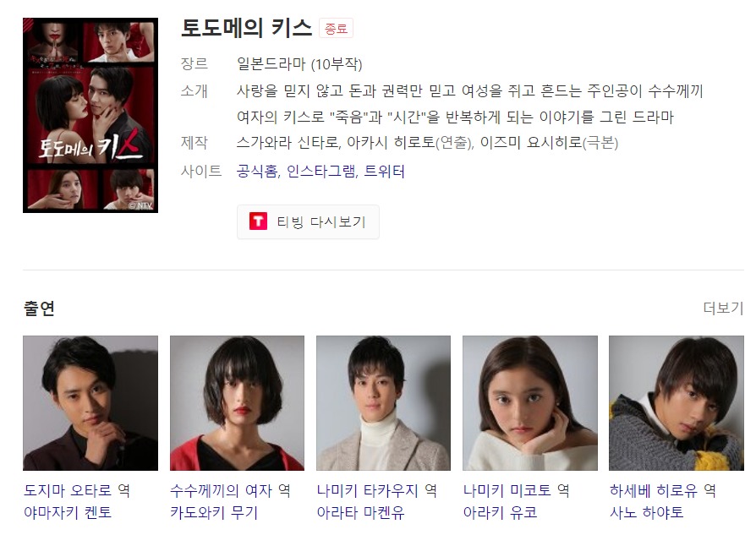Open actor name 카도와키 무기 link
Screen dimensions: 756x546
click(214, 512)
